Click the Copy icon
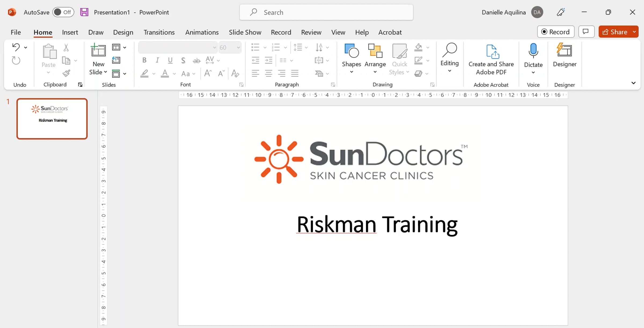 click(x=66, y=60)
